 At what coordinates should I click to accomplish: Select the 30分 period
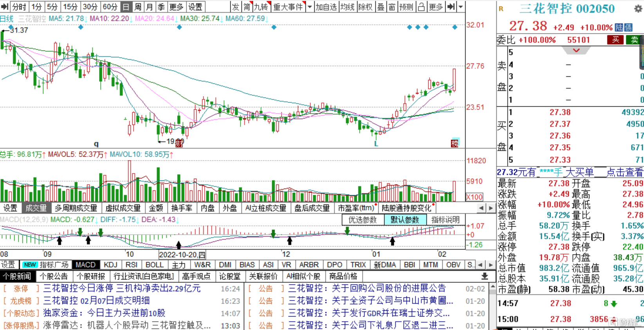click(90, 7)
